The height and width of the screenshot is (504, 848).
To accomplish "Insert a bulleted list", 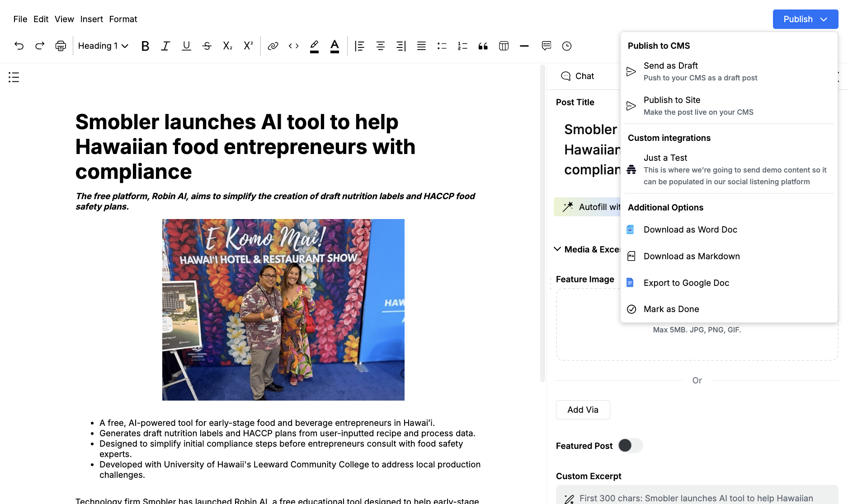I will [x=442, y=46].
